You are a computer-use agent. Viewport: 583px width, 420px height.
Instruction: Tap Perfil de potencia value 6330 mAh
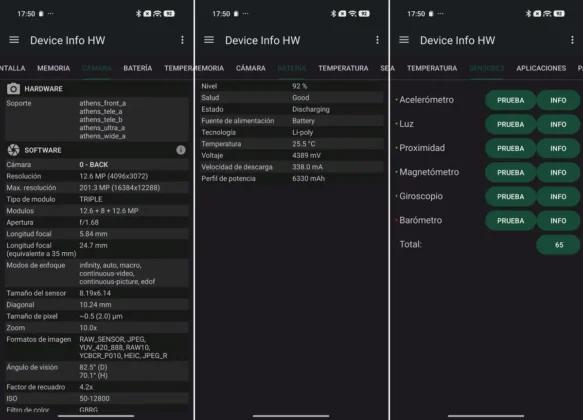coord(308,178)
